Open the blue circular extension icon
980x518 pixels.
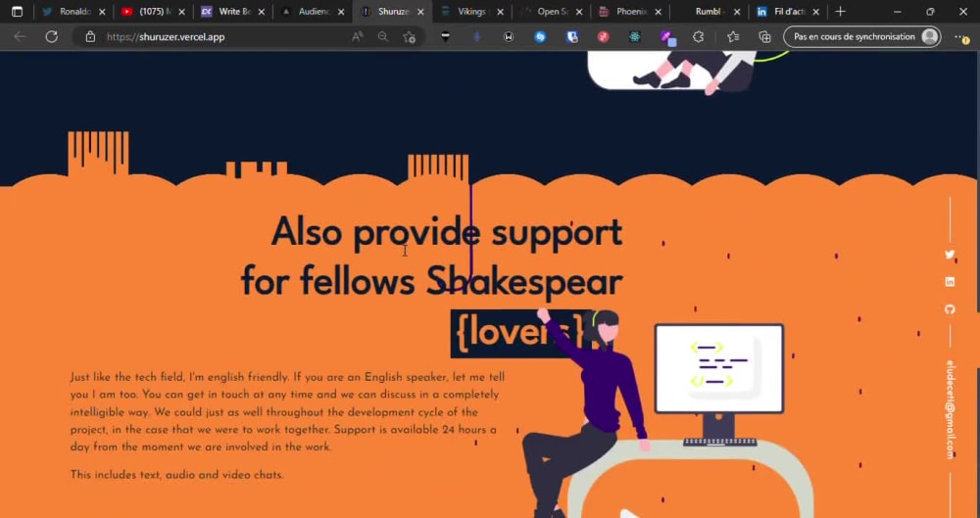[x=540, y=37]
